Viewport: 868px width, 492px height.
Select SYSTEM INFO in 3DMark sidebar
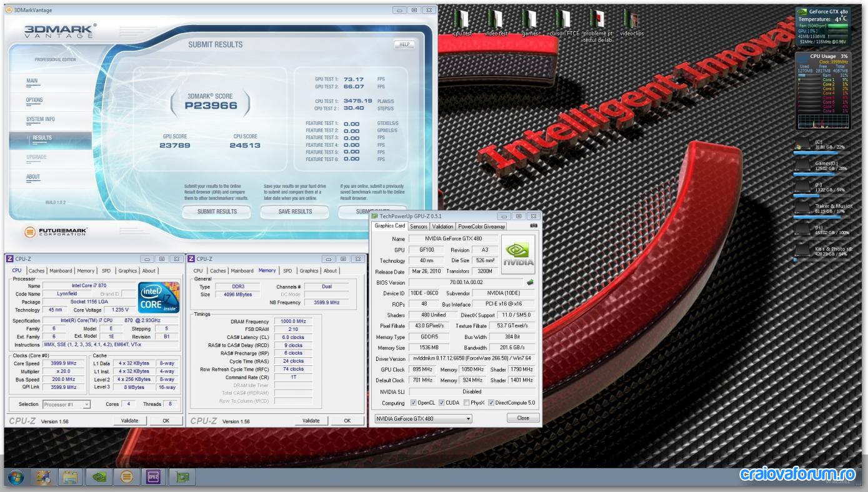coord(41,119)
